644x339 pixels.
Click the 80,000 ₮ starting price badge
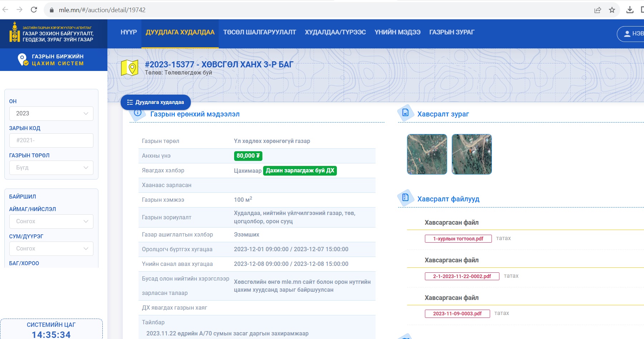click(x=248, y=156)
